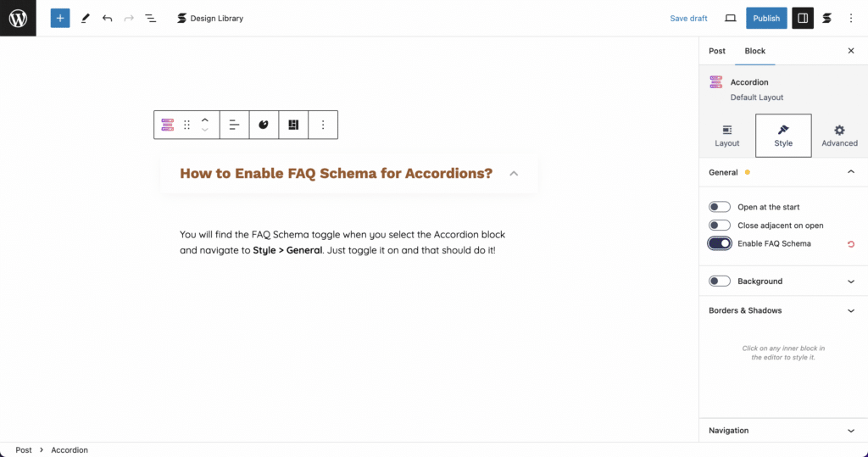Open the Stackable settings icon beside sidebar toggle
Viewport: 868px width, 457px height.
tap(827, 19)
